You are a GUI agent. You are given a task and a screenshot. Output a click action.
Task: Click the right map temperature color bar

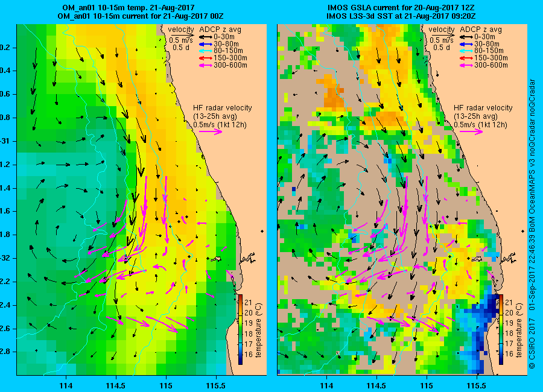tap(501, 330)
